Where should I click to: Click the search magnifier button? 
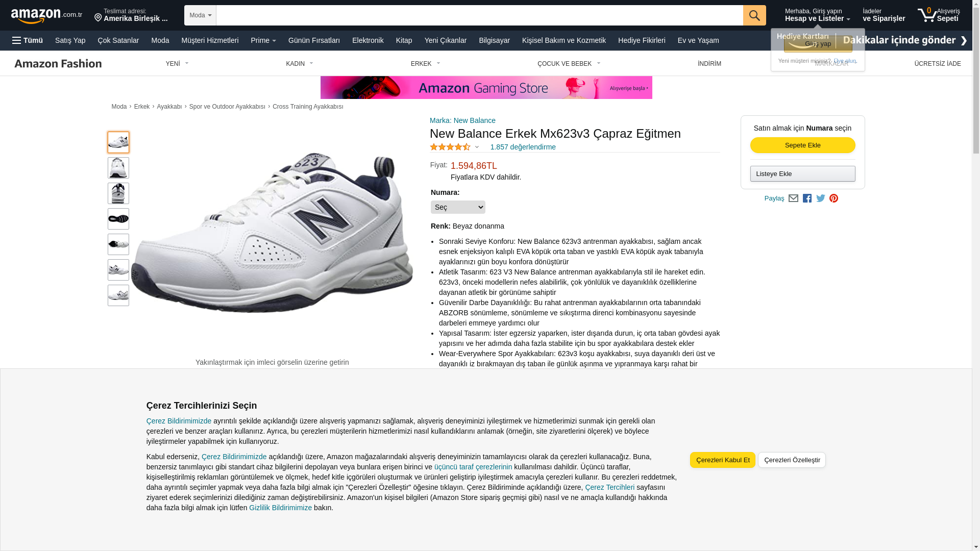tap(754, 15)
